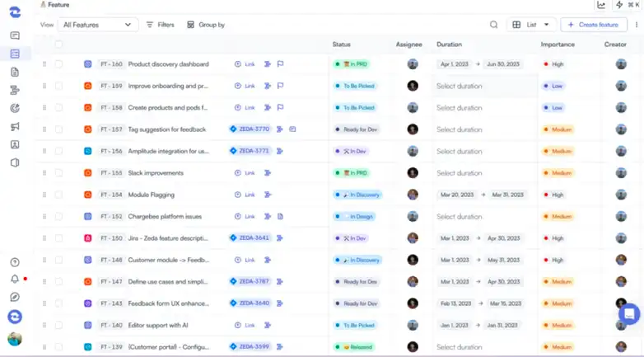Click the three-dot more options menu
The image size is (644, 357).
tap(636, 25)
